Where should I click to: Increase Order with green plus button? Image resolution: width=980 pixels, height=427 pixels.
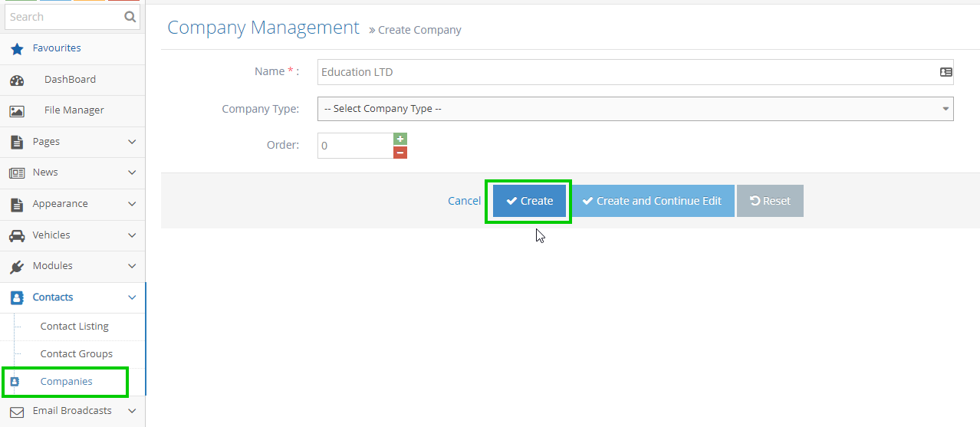click(x=400, y=139)
